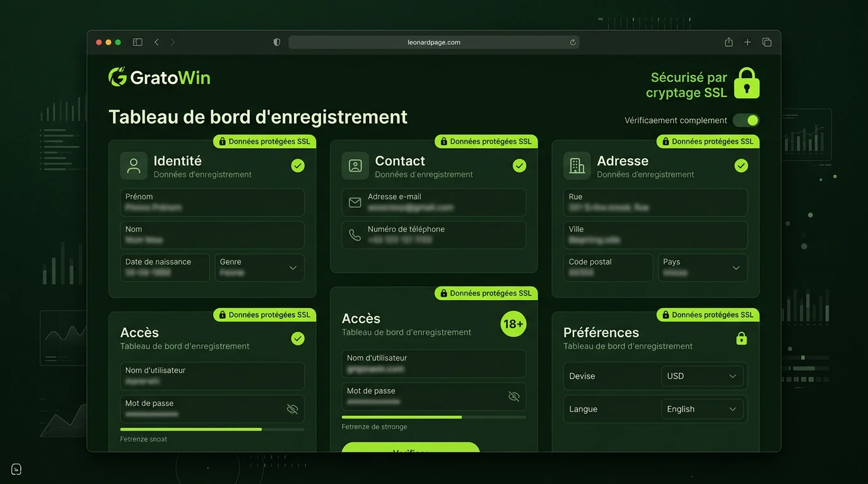Focus left Accès card Mot de passe field
The image size is (868, 484).
(213, 409)
